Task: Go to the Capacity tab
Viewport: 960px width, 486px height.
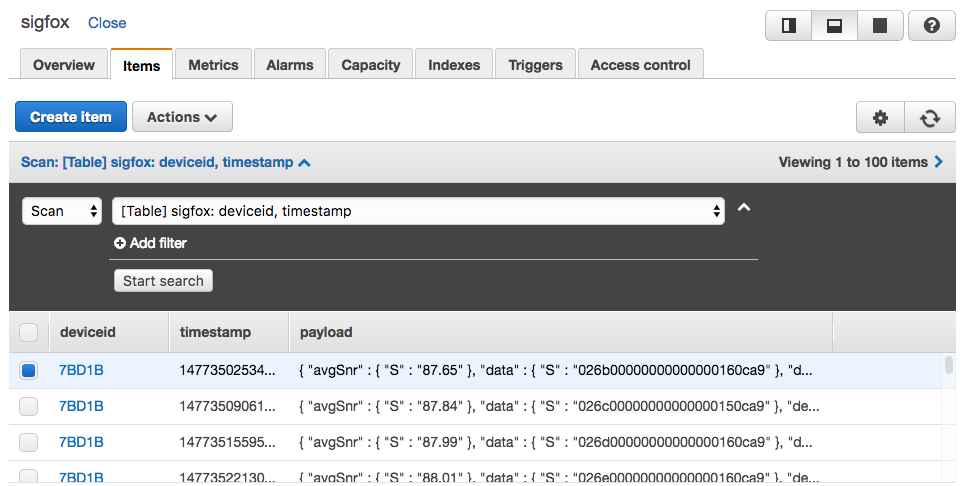Action: 370,65
